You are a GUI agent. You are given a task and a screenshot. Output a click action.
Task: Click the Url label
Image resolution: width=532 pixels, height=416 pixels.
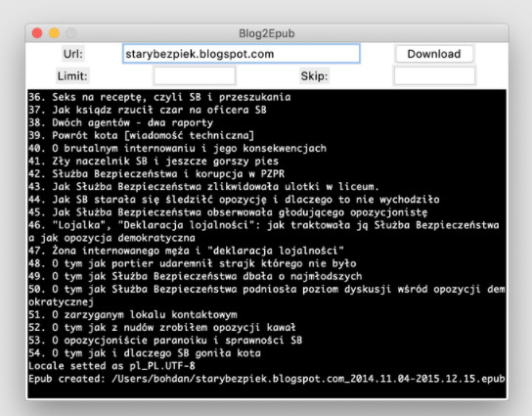73,54
